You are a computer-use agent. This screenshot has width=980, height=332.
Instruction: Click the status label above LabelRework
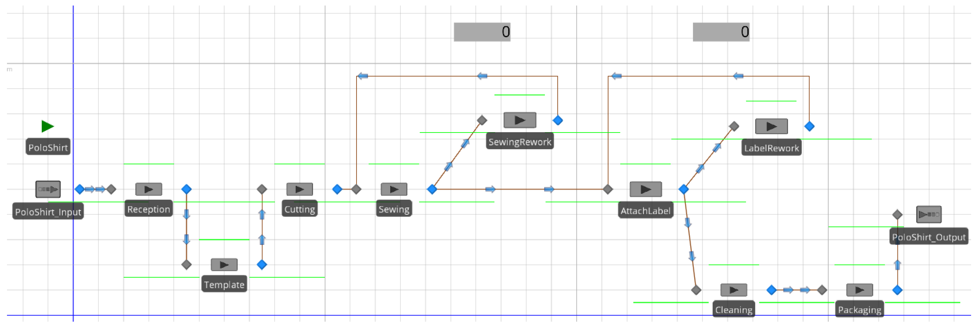click(721, 32)
